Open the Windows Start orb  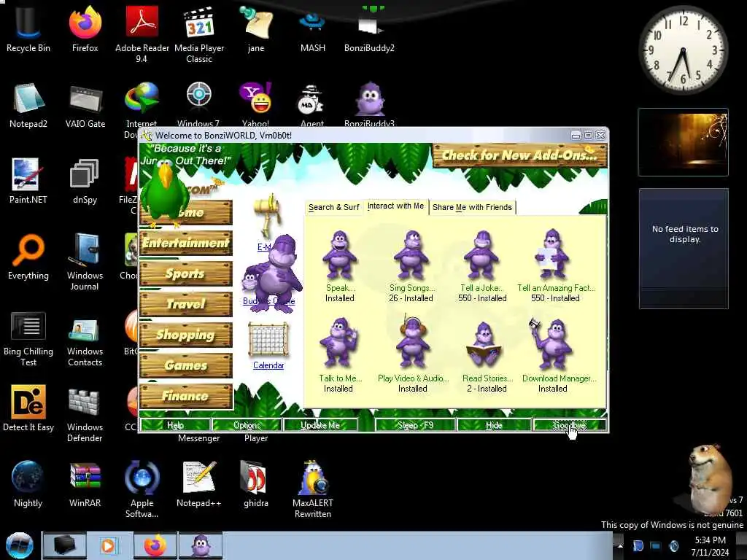click(20, 545)
